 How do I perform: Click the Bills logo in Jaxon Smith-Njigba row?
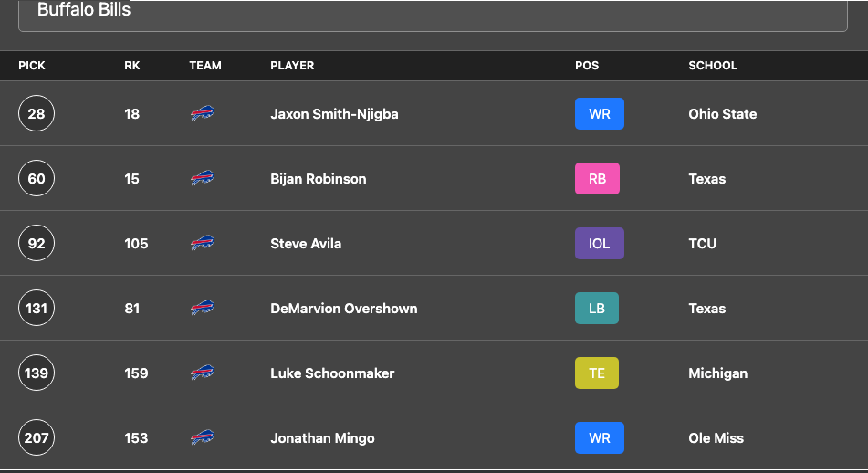[x=203, y=113]
